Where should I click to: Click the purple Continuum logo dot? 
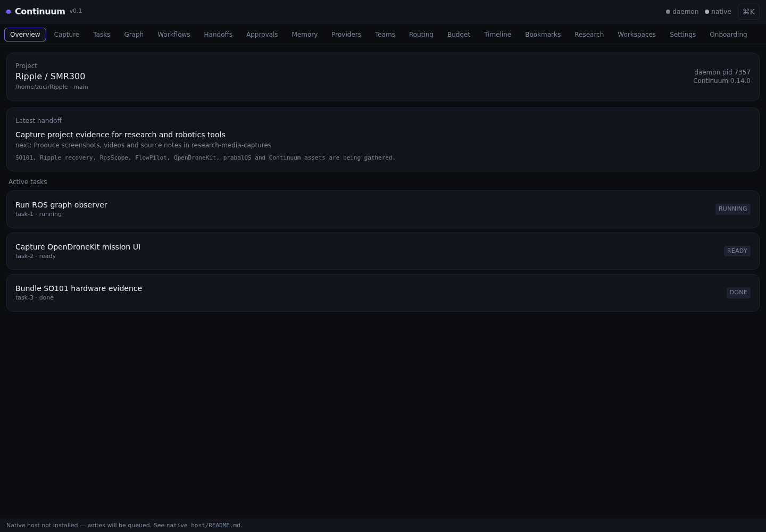(x=9, y=12)
